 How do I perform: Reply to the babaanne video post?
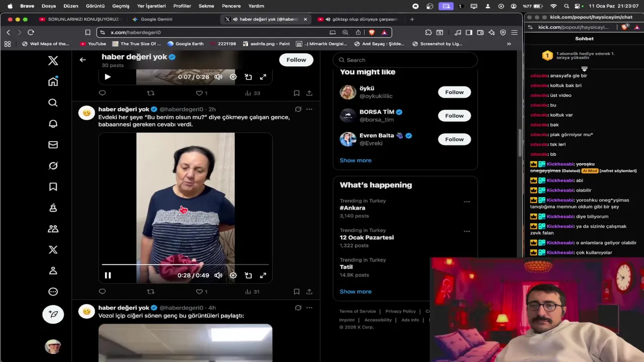[x=102, y=292]
